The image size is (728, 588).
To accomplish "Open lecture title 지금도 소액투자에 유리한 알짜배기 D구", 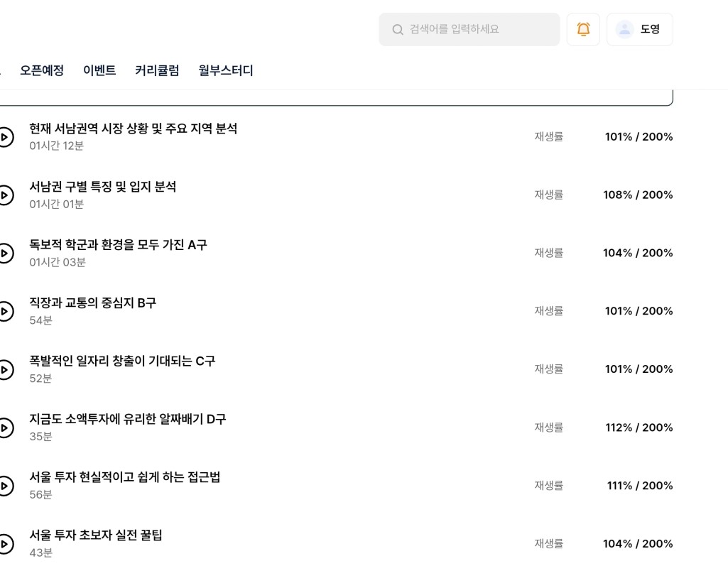I will click(x=128, y=419).
